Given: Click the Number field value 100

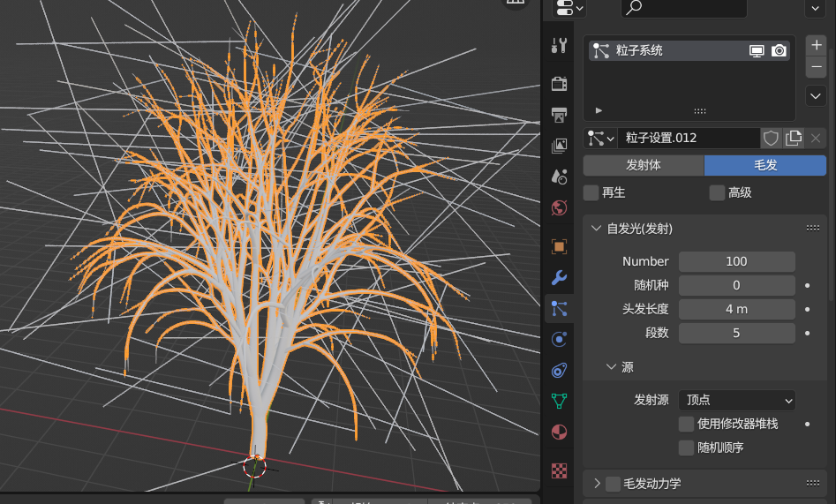Looking at the screenshot, I should (737, 261).
